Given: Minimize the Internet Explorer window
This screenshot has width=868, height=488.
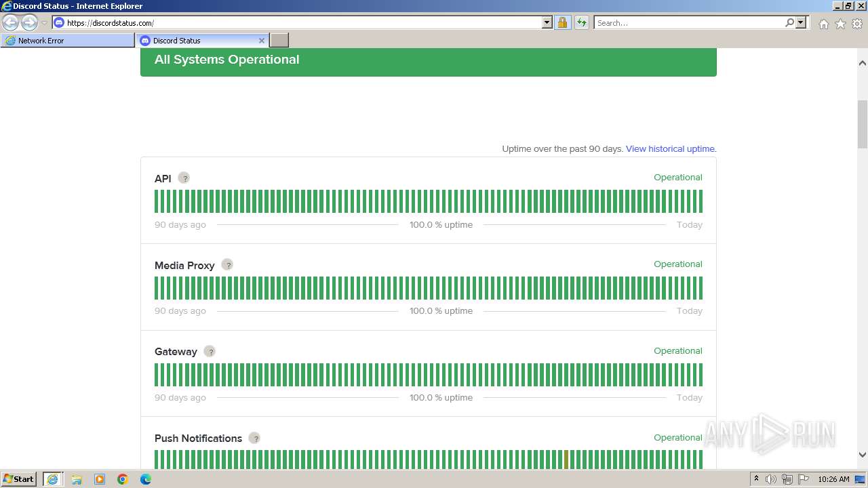Looking at the screenshot, I should pyautogui.click(x=837, y=5).
